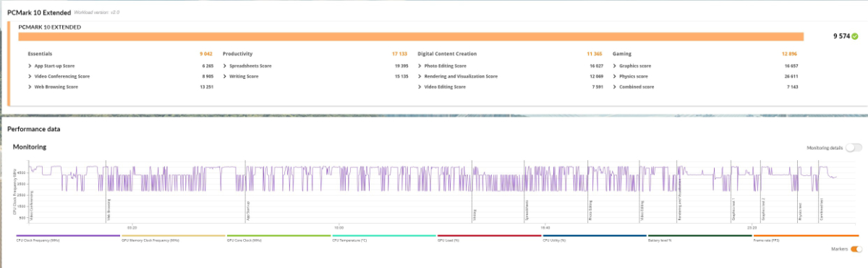Toggle CPU Clock Frequency (MHz) legend series
The image size is (868, 268).
68,237
